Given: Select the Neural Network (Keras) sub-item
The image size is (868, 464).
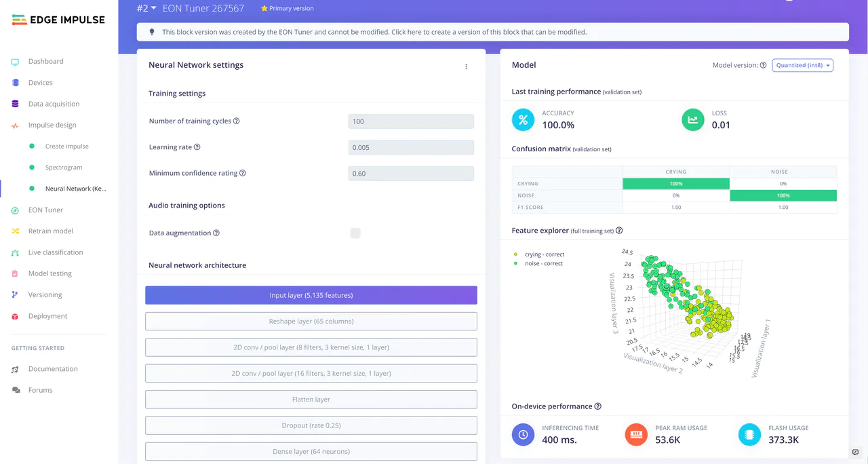Looking at the screenshot, I should click(x=76, y=189).
